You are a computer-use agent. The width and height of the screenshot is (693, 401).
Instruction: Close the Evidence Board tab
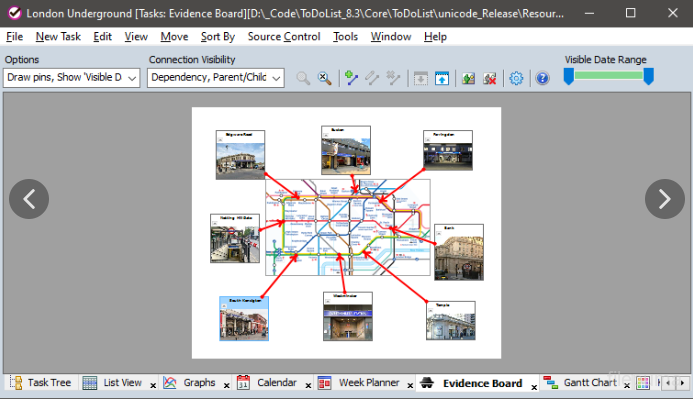[534, 387]
